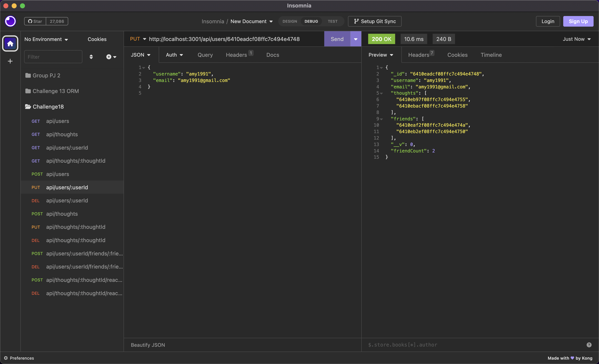Open the PUT method dropdown
This screenshot has width=599, height=364.
138,39
